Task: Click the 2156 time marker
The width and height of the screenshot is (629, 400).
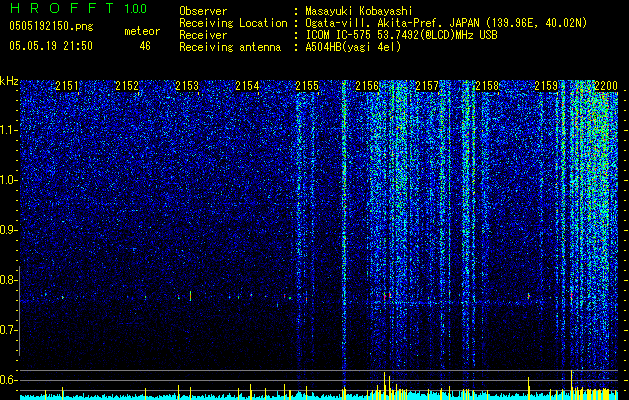Action: [x=367, y=86]
